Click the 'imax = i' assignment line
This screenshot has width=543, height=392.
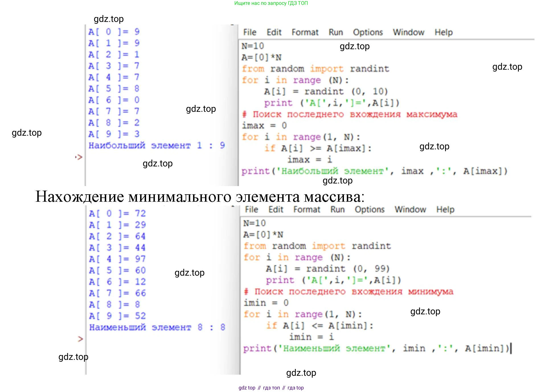(x=310, y=160)
